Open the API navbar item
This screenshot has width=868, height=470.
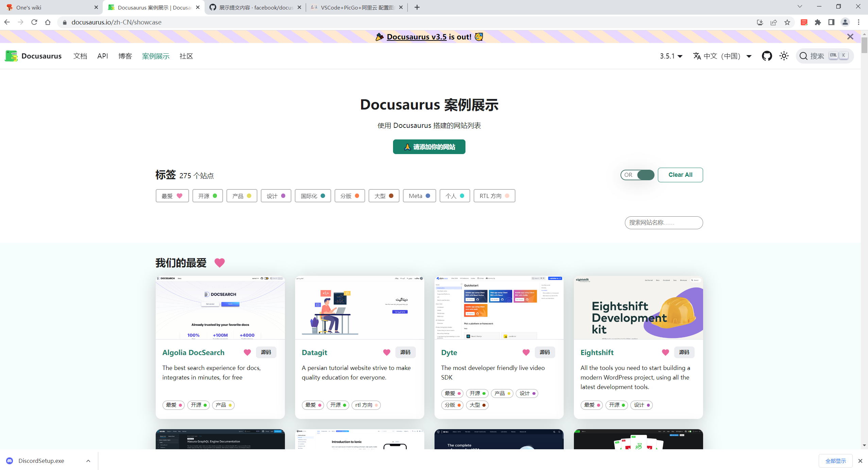[x=103, y=56]
